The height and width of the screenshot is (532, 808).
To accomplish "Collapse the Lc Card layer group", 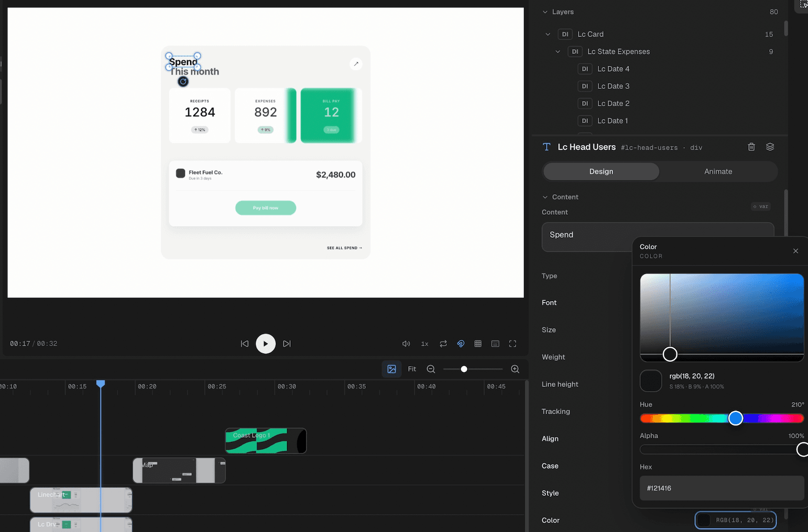I will tap(548, 34).
